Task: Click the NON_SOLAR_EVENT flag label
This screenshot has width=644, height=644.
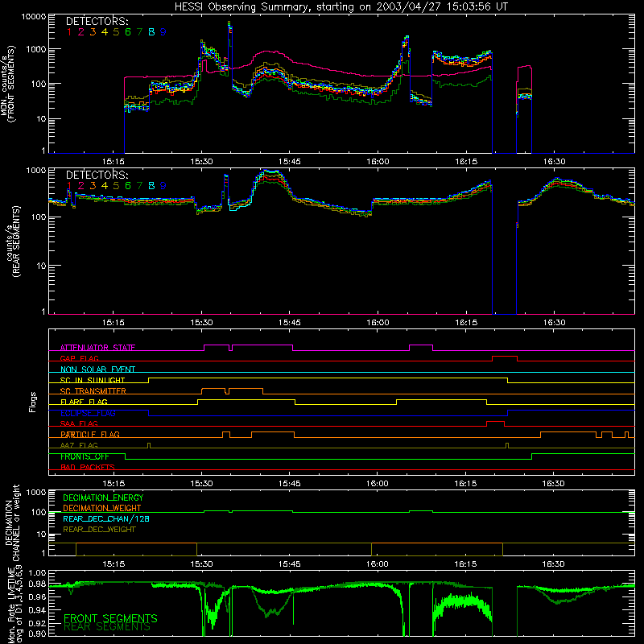Action: [x=97, y=369]
